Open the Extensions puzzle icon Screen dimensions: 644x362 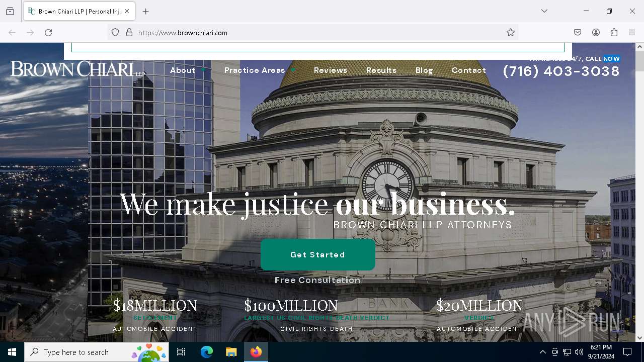coord(614,32)
